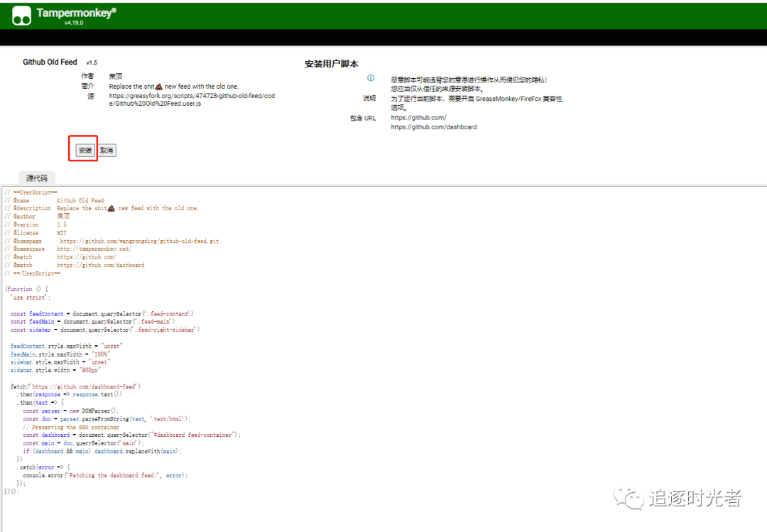Click the v4.19.0 version text under Tampermonkey
Screen dimensions: 767x532
click(x=73, y=21)
